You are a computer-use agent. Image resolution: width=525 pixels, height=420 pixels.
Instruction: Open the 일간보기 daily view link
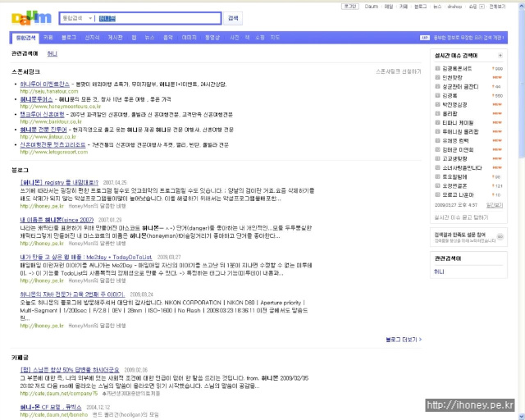495,205
